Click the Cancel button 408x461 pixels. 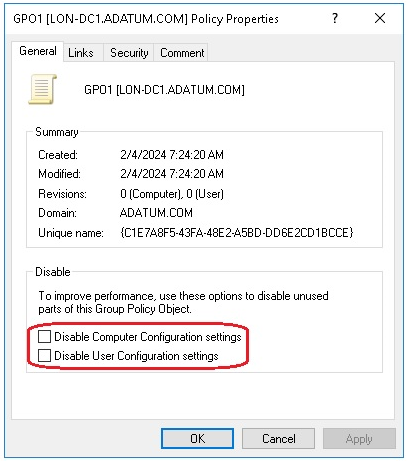pyautogui.click(x=278, y=438)
